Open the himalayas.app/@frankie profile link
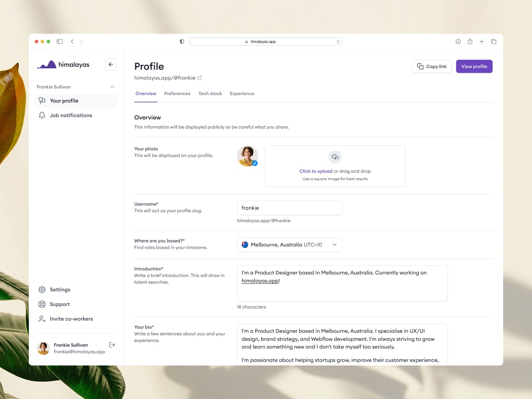532x399 pixels. pyautogui.click(x=165, y=78)
